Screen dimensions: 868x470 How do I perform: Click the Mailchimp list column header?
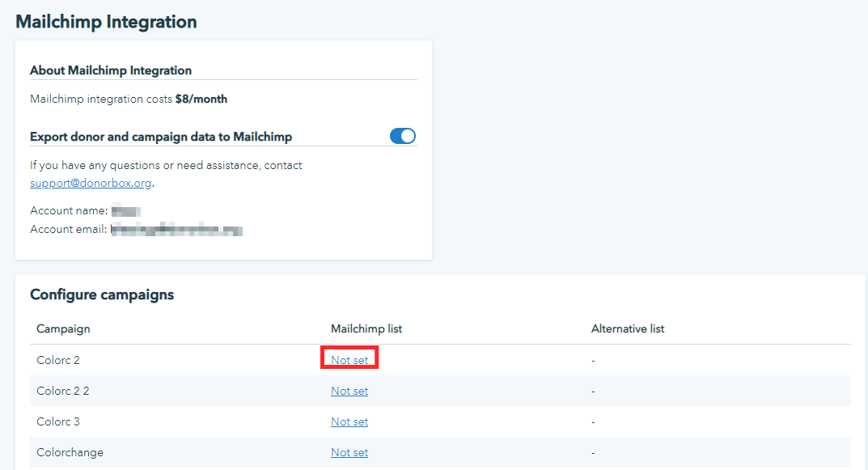pos(366,328)
